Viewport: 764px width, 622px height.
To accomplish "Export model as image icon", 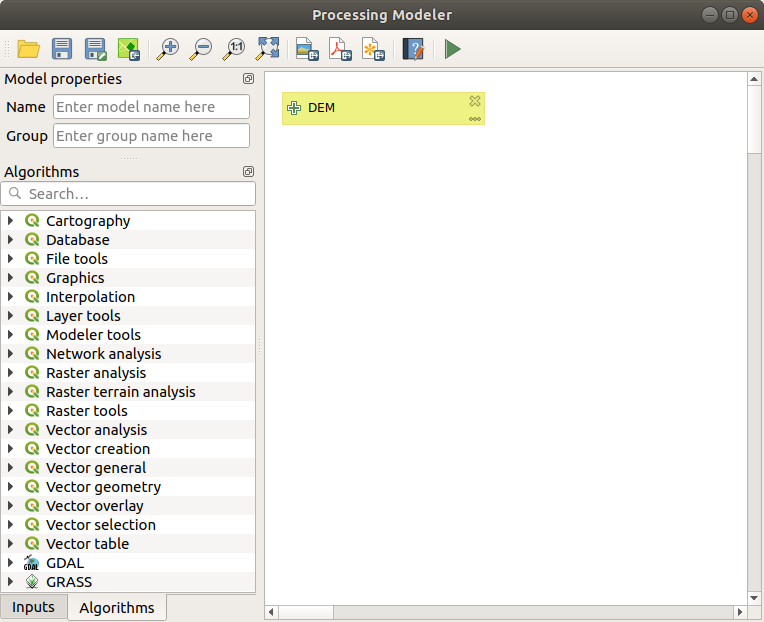I will tap(307, 49).
